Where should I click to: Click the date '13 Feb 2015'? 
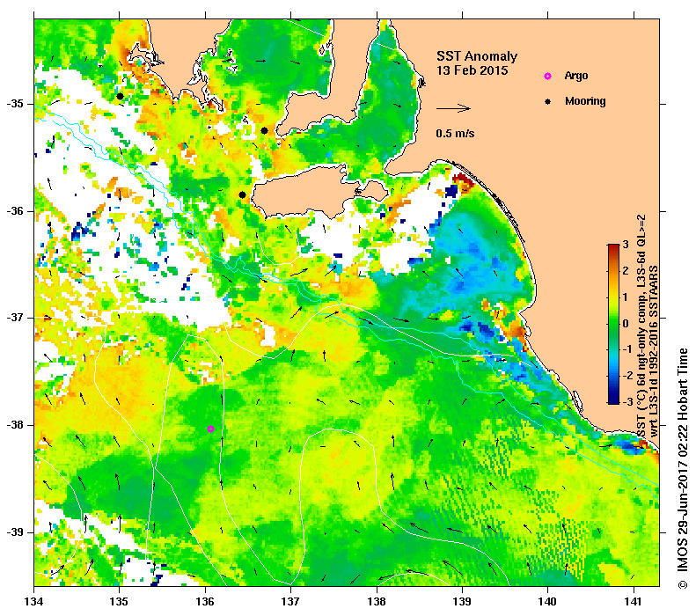click(x=472, y=70)
